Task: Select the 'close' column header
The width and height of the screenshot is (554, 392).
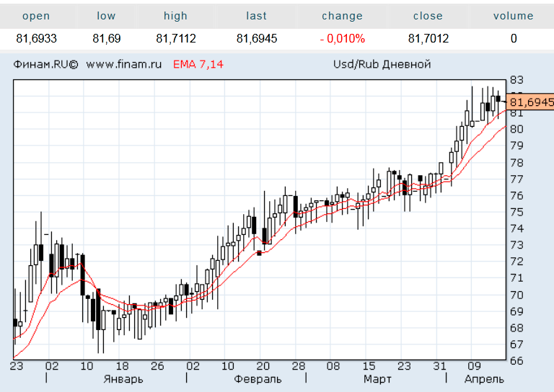Action: coord(428,16)
